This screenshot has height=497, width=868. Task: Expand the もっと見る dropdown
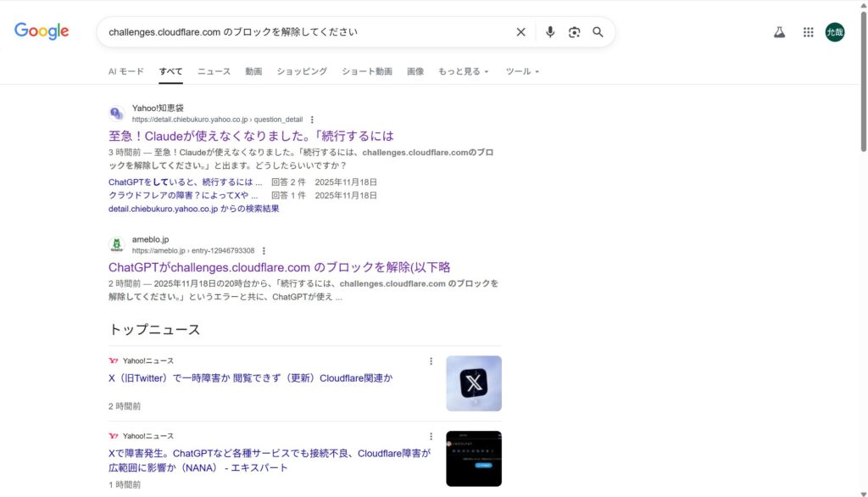463,71
